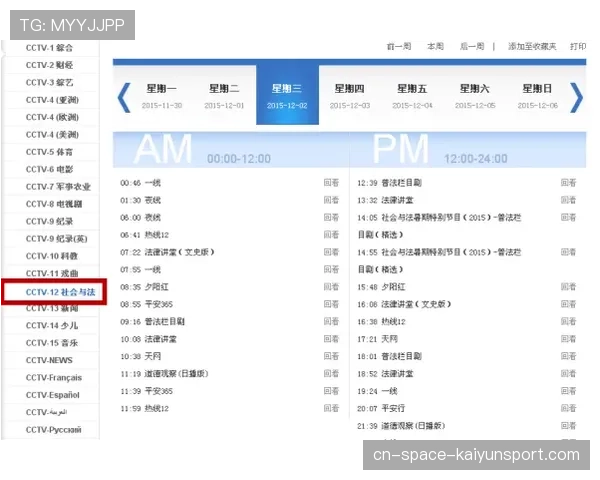Click 回看 for 11:19 道德观察(日播版)
This screenshot has height=480, width=600.
pos(331,374)
